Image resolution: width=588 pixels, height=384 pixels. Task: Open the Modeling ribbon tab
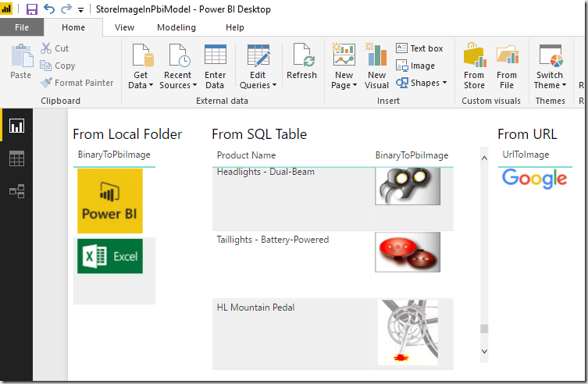click(176, 27)
